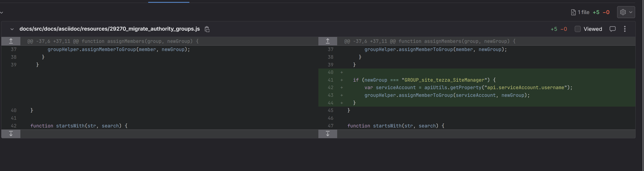Expand lines below in the right diff pane
The width and height of the screenshot is (644, 171).
[328, 134]
